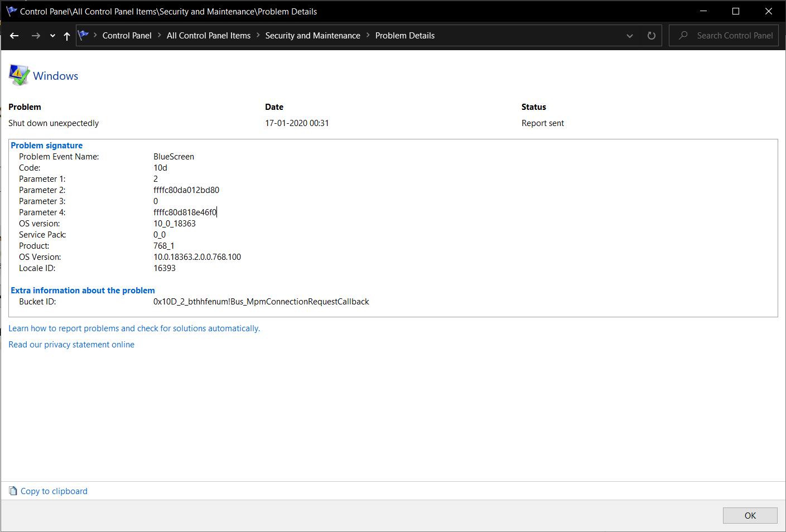Image resolution: width=786 pixels, height=532 pixels.
Task: Select Security and Maintenance breadcrumb
Action: click(313, 35)
